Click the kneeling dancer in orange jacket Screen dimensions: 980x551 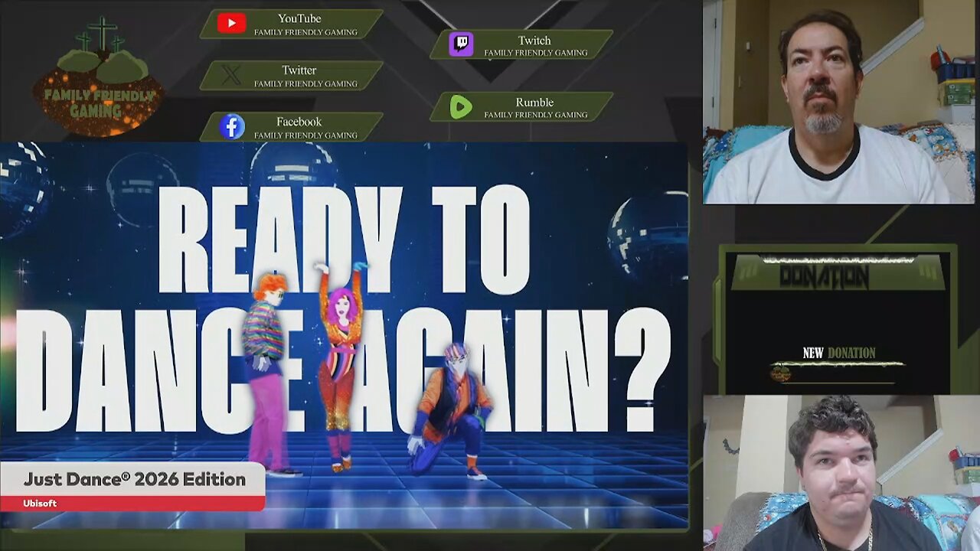coord(449,410)
